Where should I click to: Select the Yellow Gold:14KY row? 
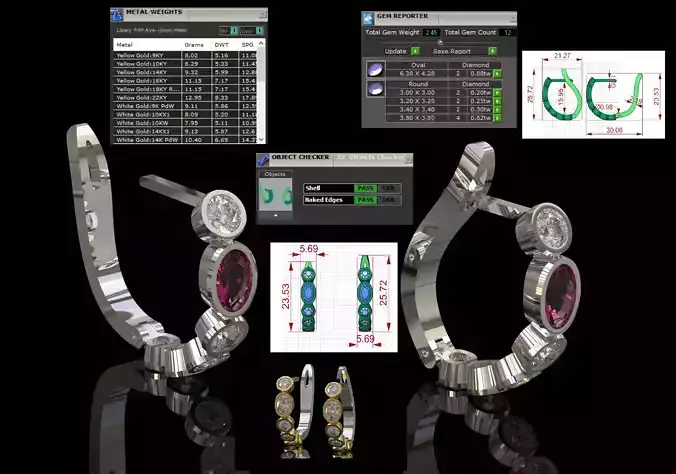(x=185, y=72)
